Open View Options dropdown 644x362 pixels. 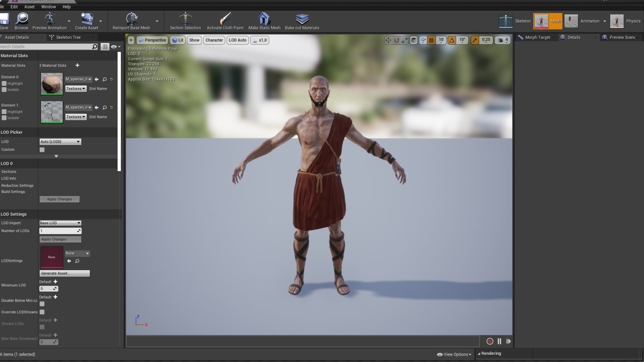click(454, 354)
